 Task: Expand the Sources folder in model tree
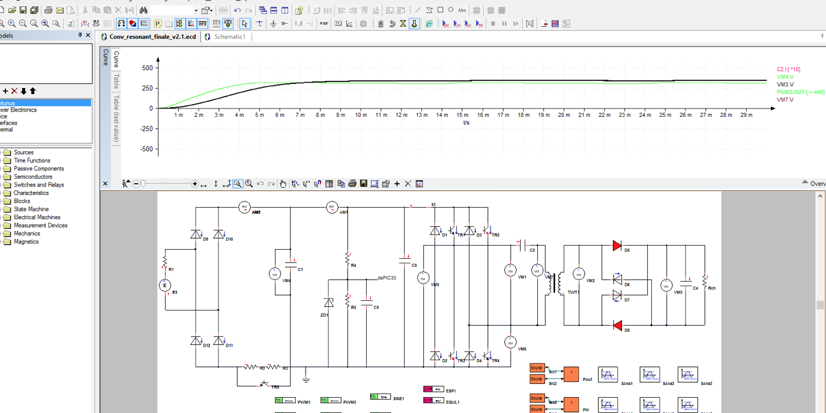(24, 153)
